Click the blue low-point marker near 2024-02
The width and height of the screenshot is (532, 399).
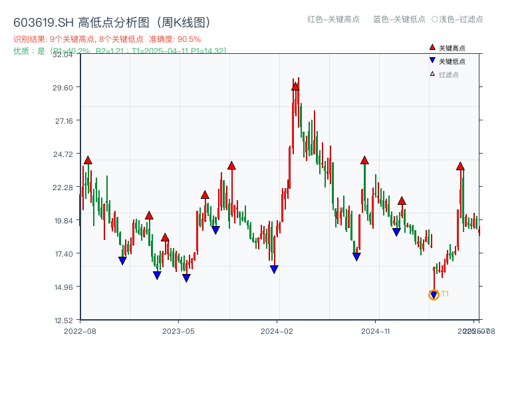pyautogui.click(x=273, y=267)
